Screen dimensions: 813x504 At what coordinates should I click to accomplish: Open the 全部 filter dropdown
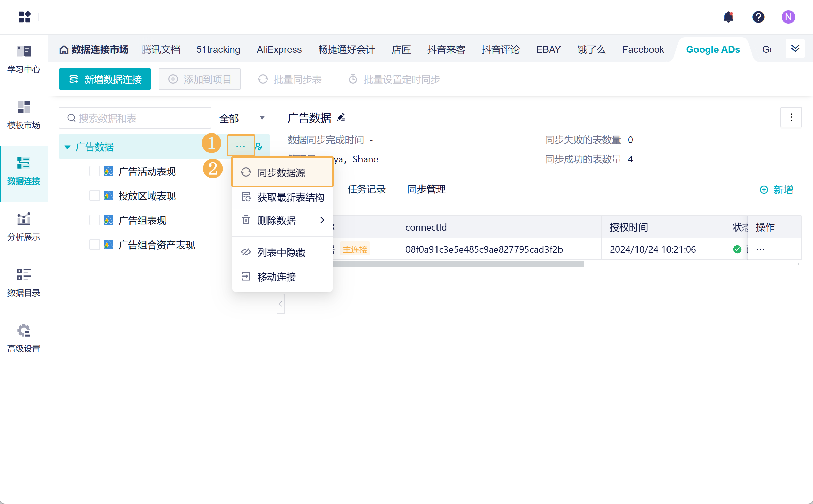click(242, 118)
